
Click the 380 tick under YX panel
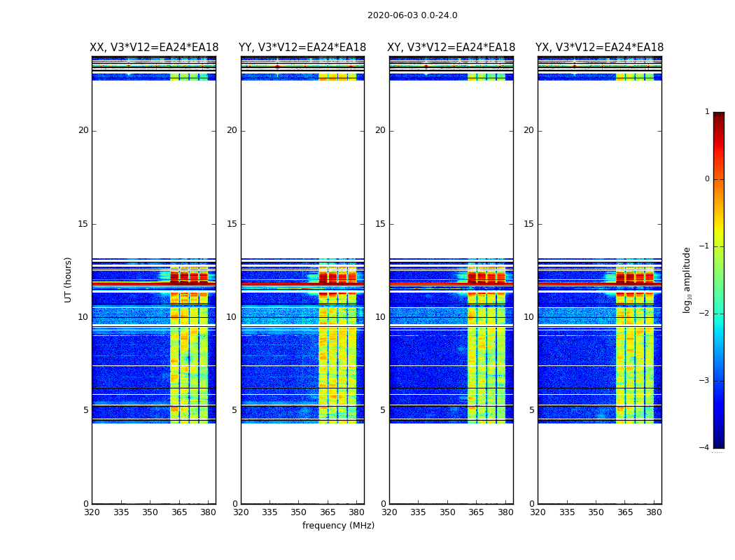[x=654, y=512]
